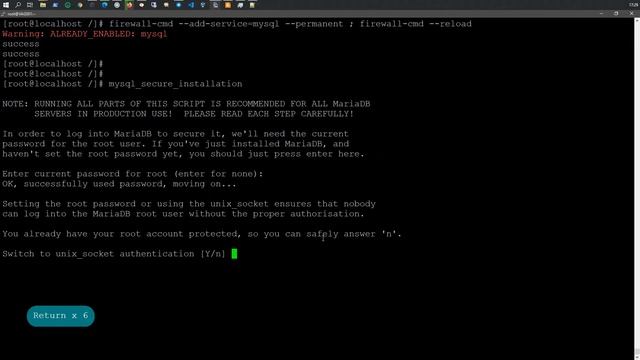
Task: Click the orange square taskbar icon
Action: (228, 5)
